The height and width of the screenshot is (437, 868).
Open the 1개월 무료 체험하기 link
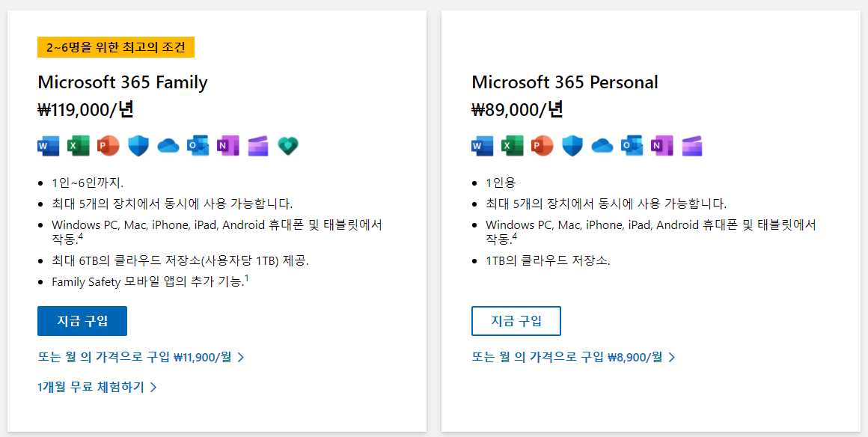click(90, 388)
